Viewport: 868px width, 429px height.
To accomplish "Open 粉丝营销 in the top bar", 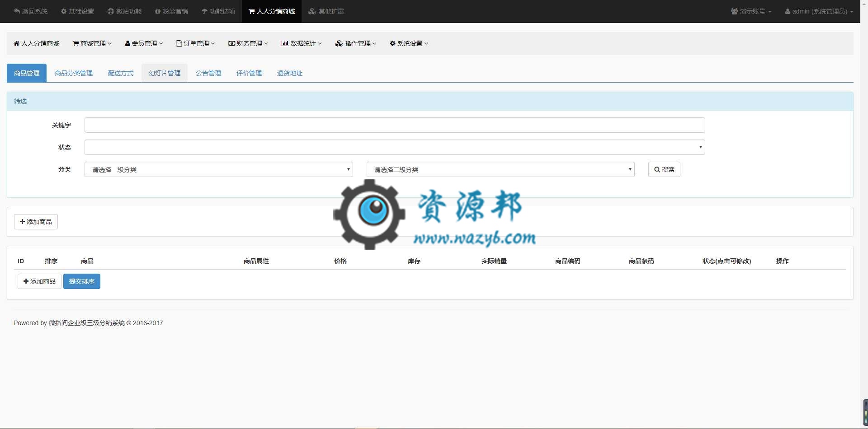I will tap(171, 11).
